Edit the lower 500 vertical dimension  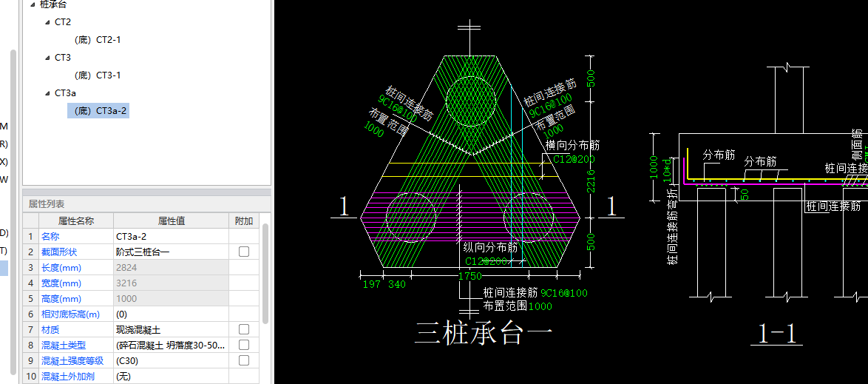coord(591,242)
